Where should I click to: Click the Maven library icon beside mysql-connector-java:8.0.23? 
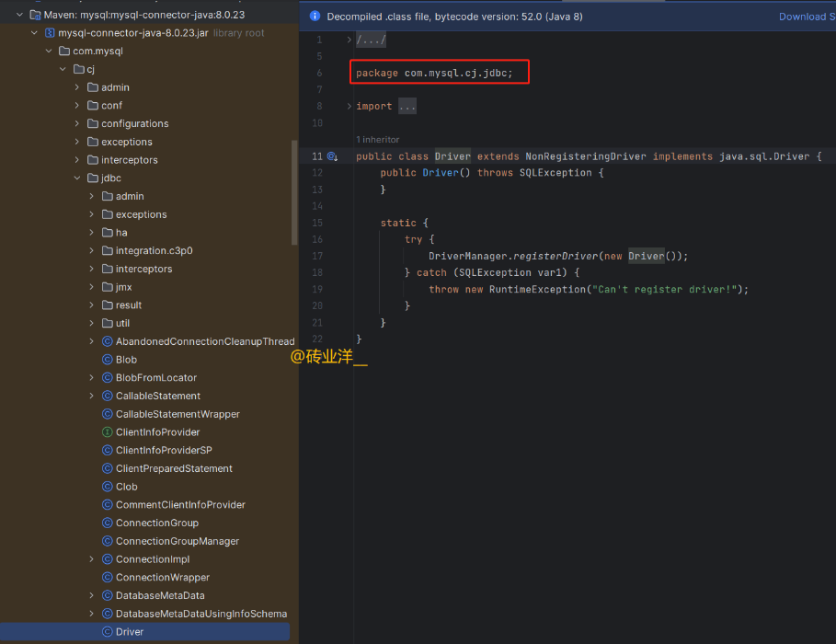(x=37, y=14)
